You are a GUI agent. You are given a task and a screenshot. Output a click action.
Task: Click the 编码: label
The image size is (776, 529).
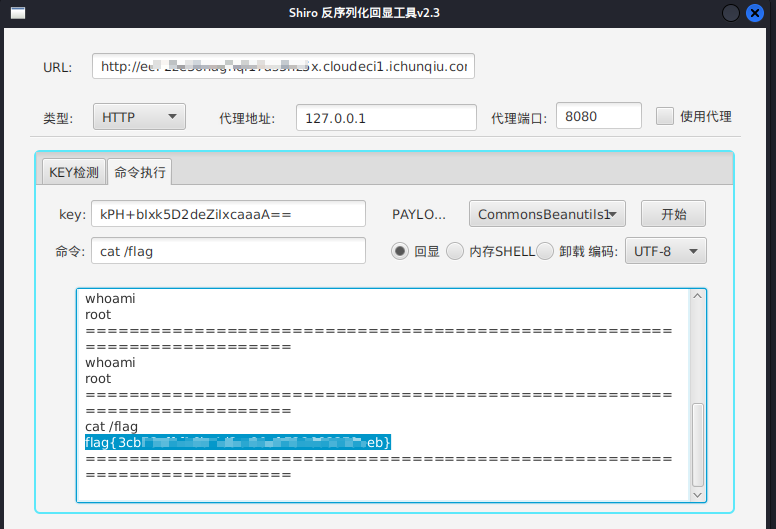click(603, 251)
